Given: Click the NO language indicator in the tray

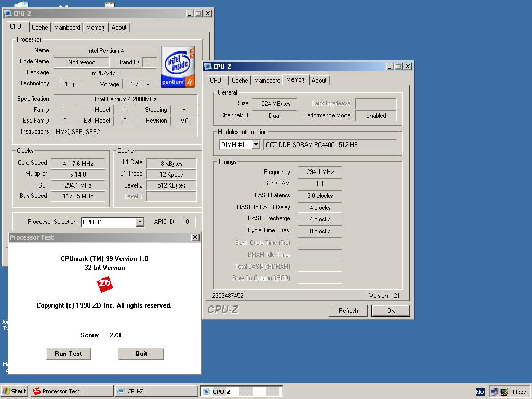Looking at the screenshot, I should (480, 392).
